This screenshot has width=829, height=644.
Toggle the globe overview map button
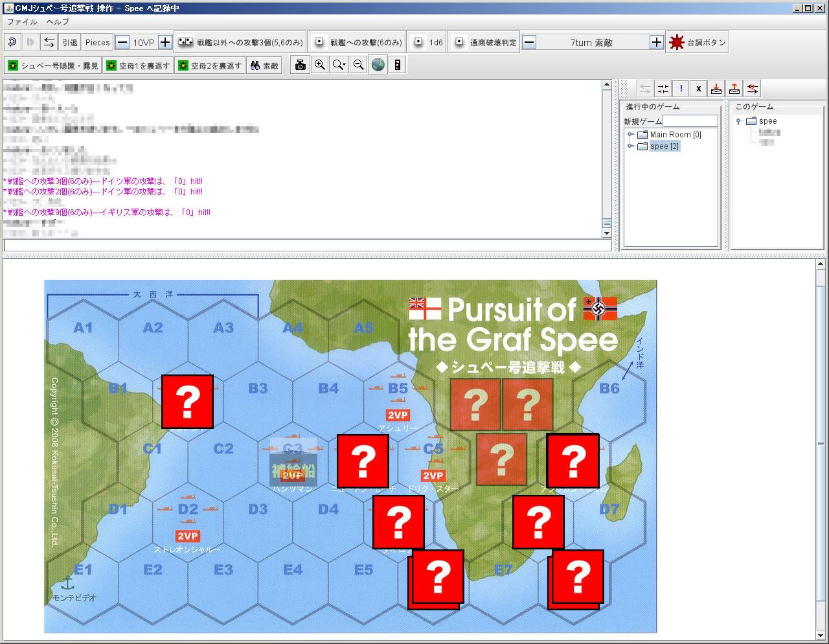coord(378,65)
